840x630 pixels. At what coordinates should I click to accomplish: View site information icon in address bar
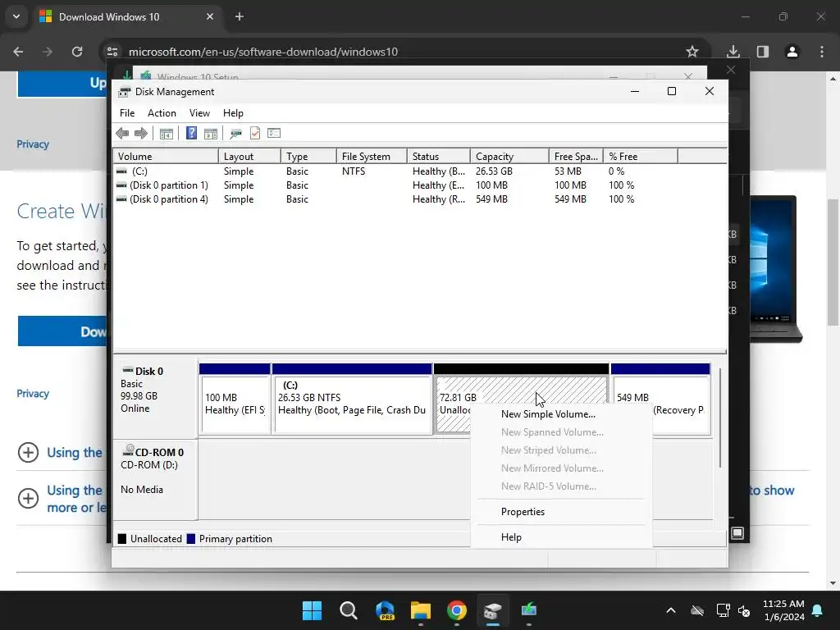112,52
